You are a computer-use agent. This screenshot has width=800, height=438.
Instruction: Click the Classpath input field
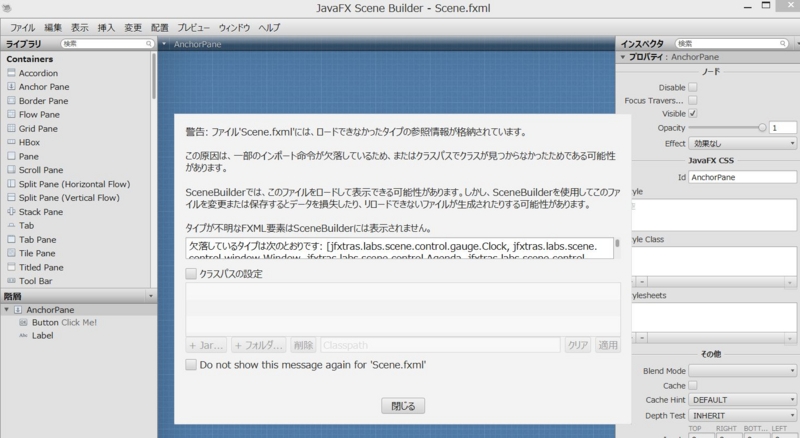coord(440,345)
